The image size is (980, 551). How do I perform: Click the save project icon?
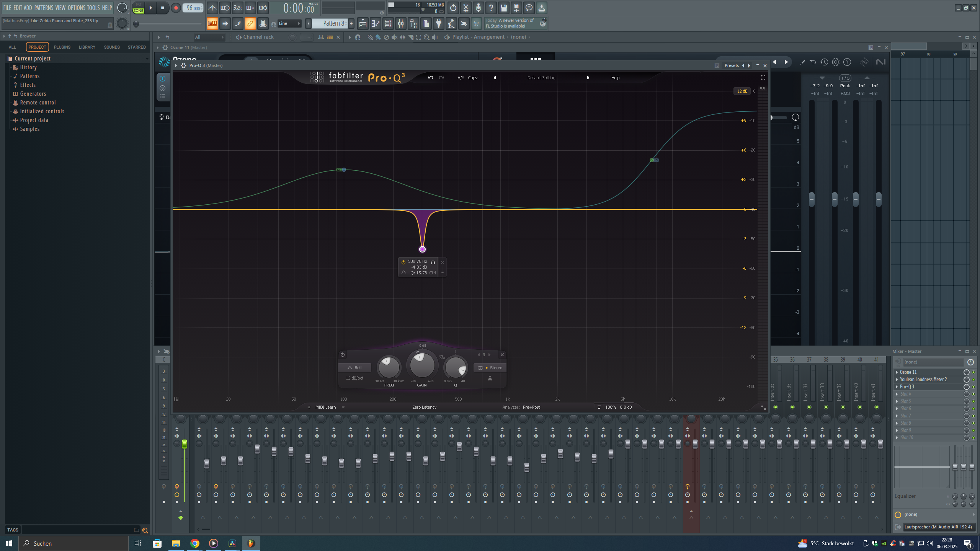point(503,8)
